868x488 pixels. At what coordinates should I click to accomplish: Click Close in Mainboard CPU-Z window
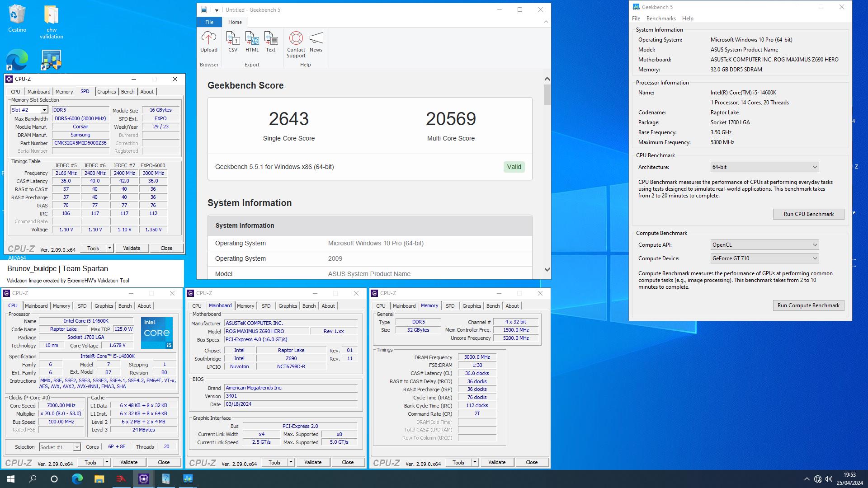point(348,462)
